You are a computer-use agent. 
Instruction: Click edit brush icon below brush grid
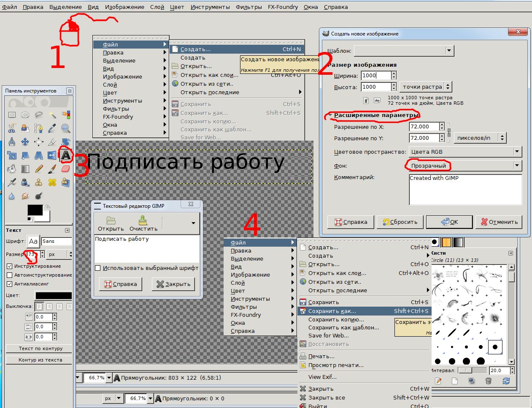click(438, 381)
